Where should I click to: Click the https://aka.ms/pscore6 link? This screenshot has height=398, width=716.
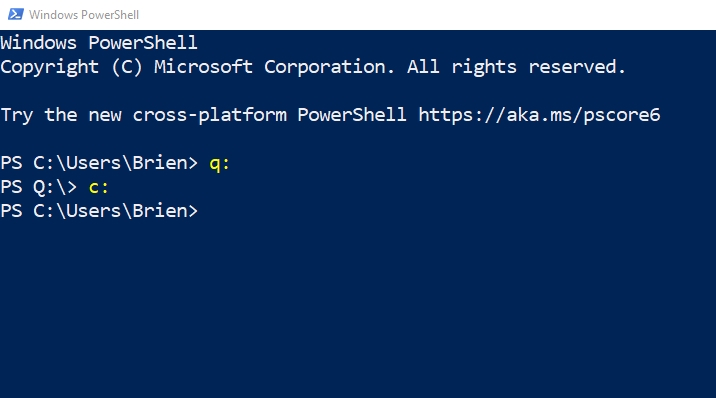tap(539, 115)
